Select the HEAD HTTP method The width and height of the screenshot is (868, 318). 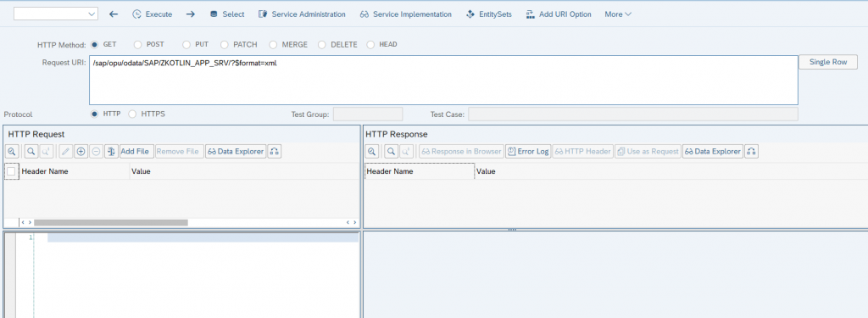(370, 44)
